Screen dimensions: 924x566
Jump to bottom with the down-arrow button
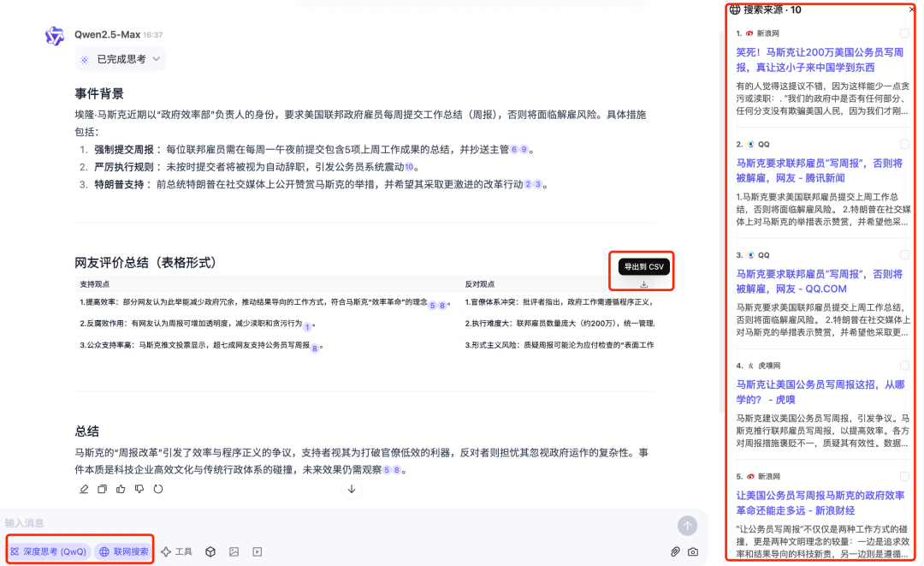pyautogui.click(x=352, y=489)
